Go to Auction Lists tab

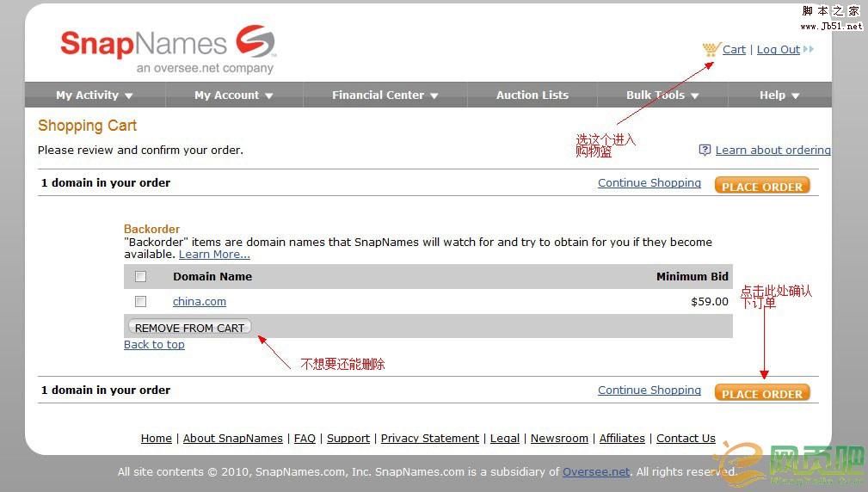pyautogui.click(x=532, y=95)
